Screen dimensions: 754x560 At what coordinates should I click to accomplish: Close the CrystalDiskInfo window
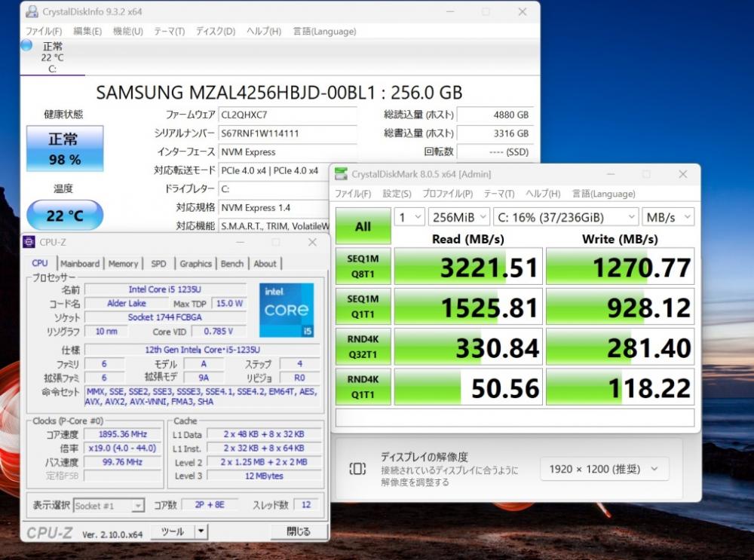pyautogui.click(x=523, y=11)
